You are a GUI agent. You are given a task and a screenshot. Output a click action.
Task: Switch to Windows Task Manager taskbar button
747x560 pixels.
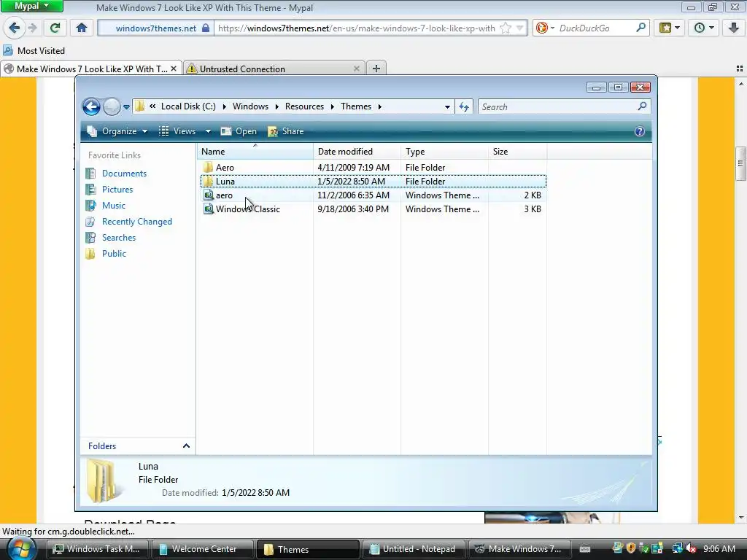click(98, 549)
